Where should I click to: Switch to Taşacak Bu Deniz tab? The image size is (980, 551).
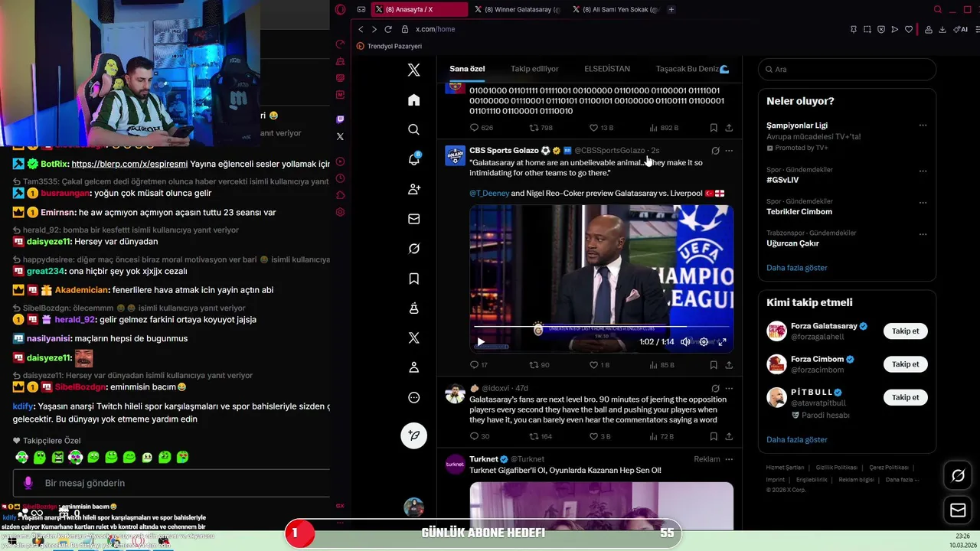(692, 69)
